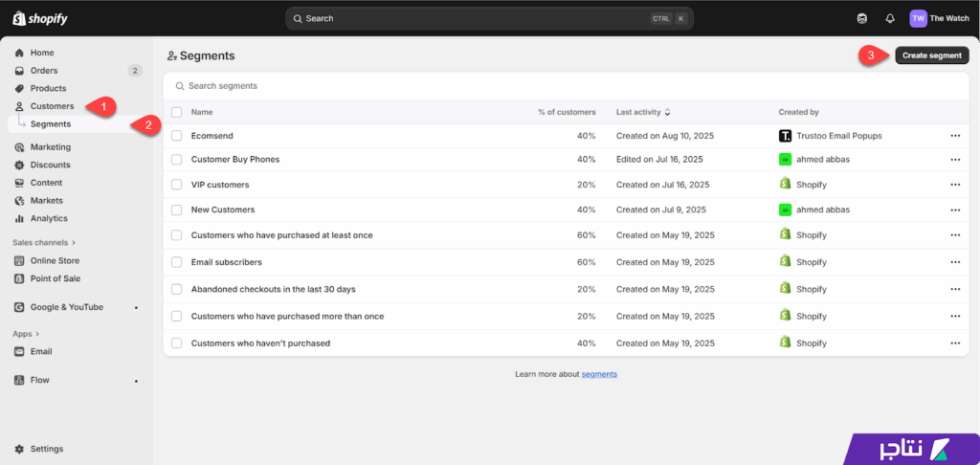Tick the select-all checkbox in table header

176,112
